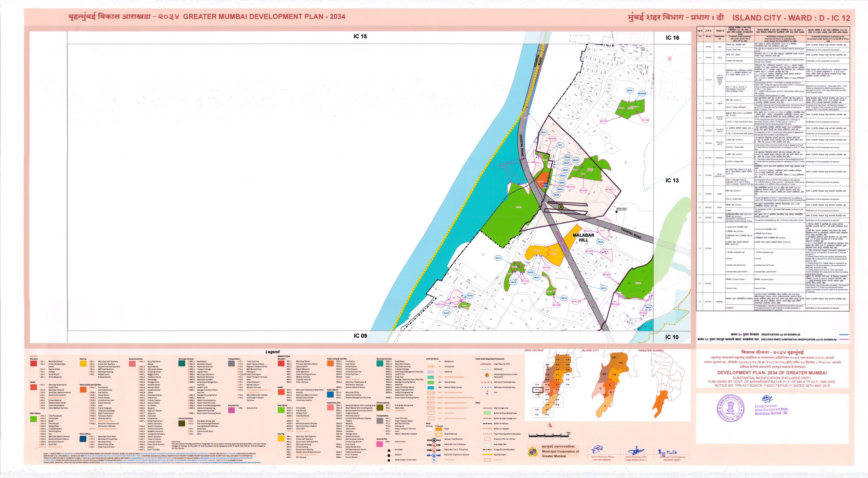Click the highlighted IC 12 cell in grid keymap
This screenshot has width=868, height=478.
pyautogui.click(x=537, y=390)
